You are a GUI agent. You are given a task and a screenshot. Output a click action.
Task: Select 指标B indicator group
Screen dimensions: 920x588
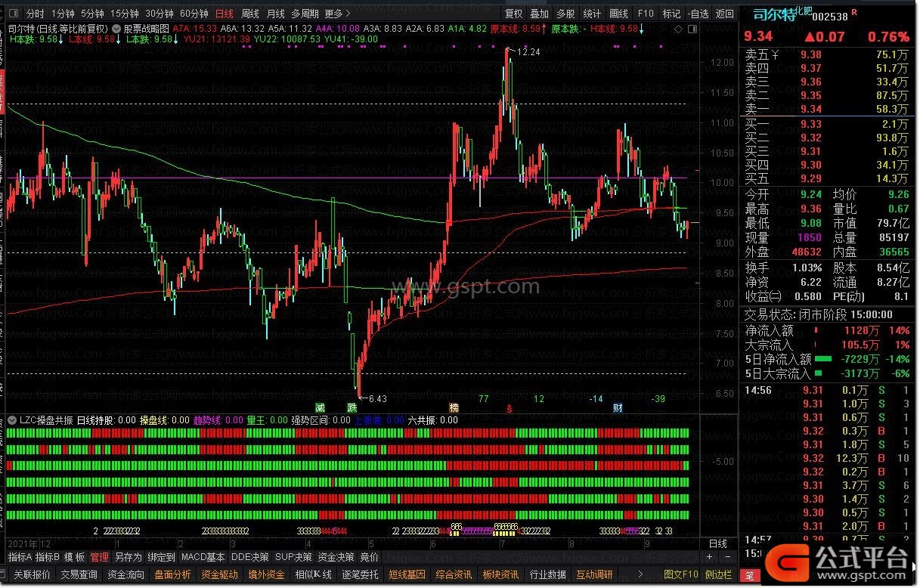click(47, 556)
